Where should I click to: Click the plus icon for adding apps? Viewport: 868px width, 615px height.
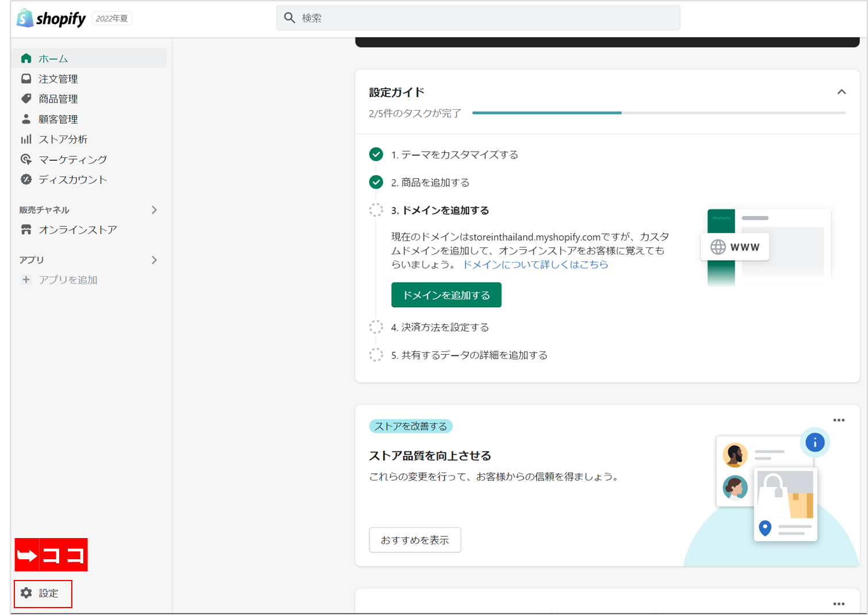click(x=26, y=280)
